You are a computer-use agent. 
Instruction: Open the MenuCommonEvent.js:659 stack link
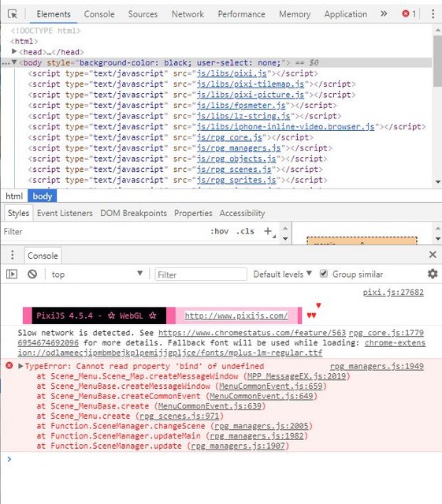click(x=270, y=386)
